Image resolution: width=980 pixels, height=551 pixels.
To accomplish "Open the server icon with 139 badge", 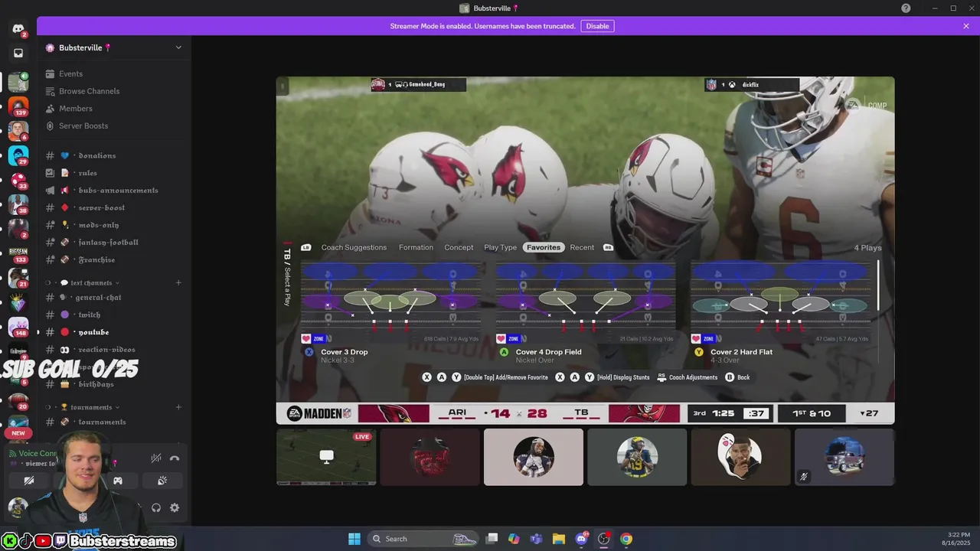I will point(18,106).
